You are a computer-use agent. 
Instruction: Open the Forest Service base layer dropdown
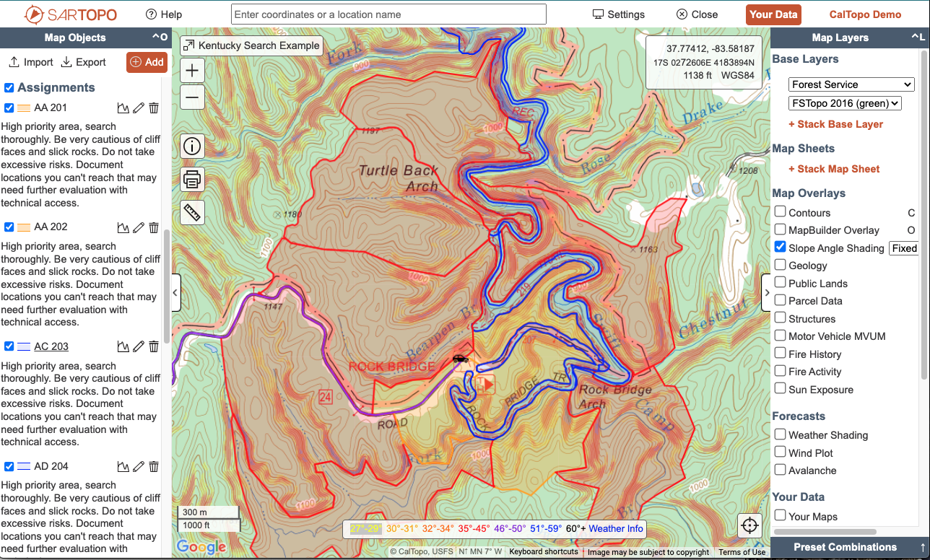pos(851,84)
